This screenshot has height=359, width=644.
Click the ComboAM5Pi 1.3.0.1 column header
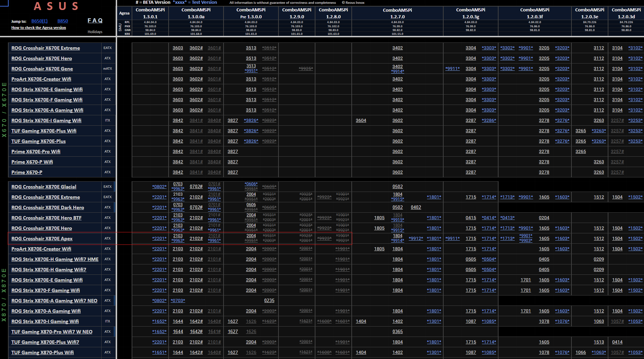(x=150, y=13)
